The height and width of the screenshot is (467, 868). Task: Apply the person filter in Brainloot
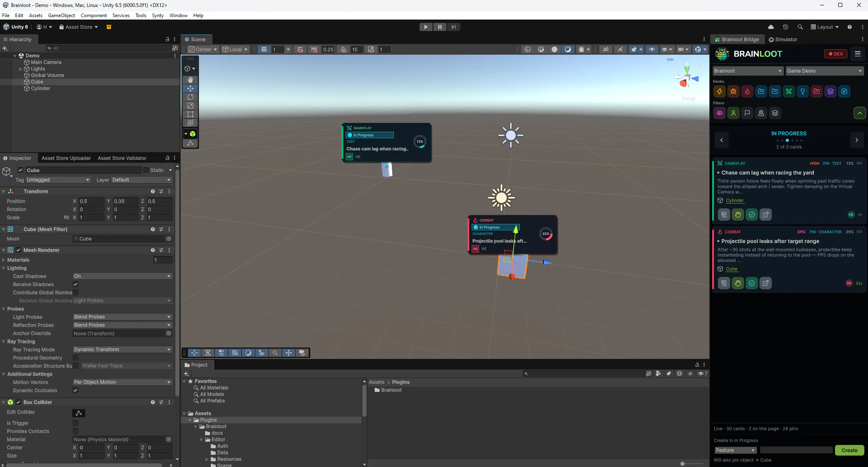point(733,113)
